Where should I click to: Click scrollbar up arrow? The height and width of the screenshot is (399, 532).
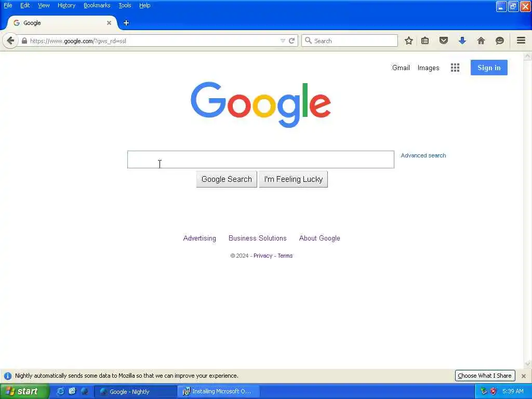[527, 56]
